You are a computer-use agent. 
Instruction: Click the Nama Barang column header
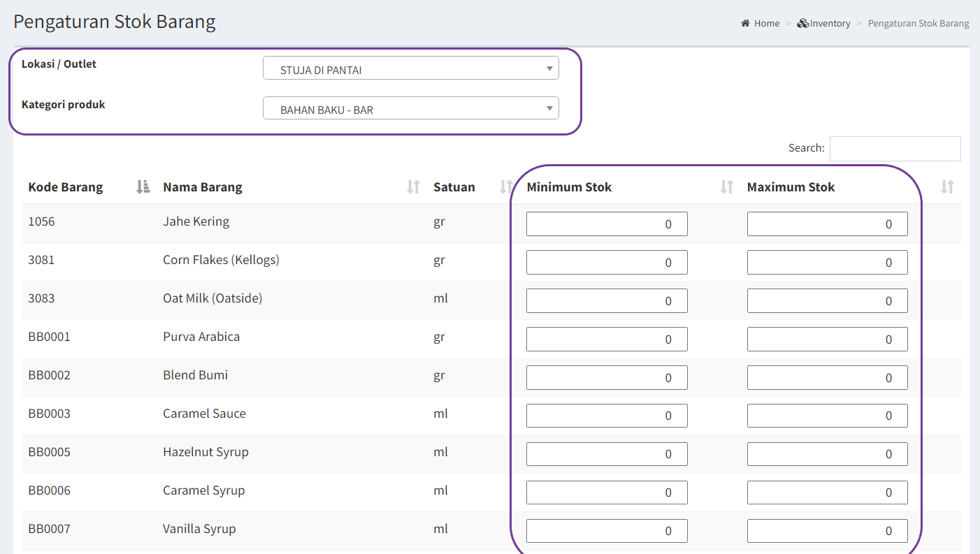203,187
